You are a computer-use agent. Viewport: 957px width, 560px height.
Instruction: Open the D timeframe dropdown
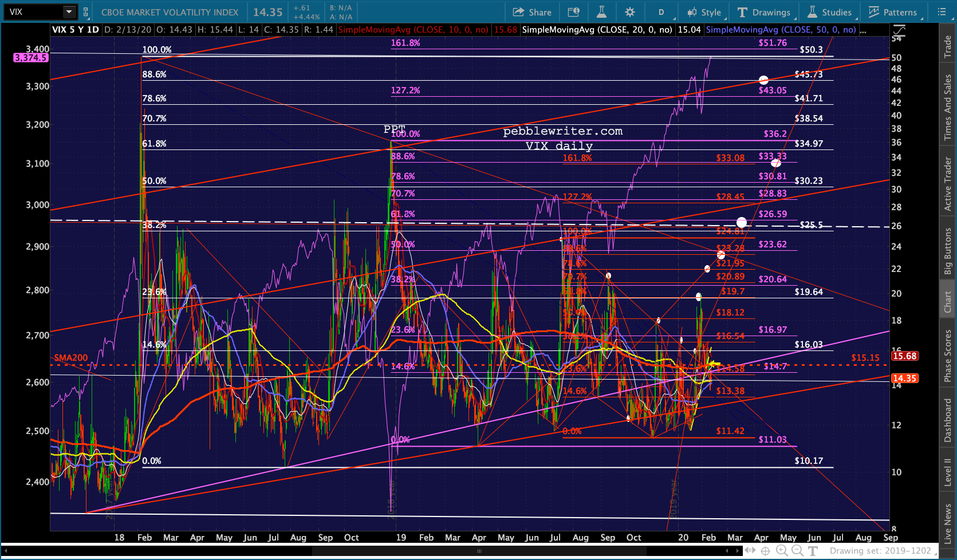pyautogui.click(x=661, y=12)
